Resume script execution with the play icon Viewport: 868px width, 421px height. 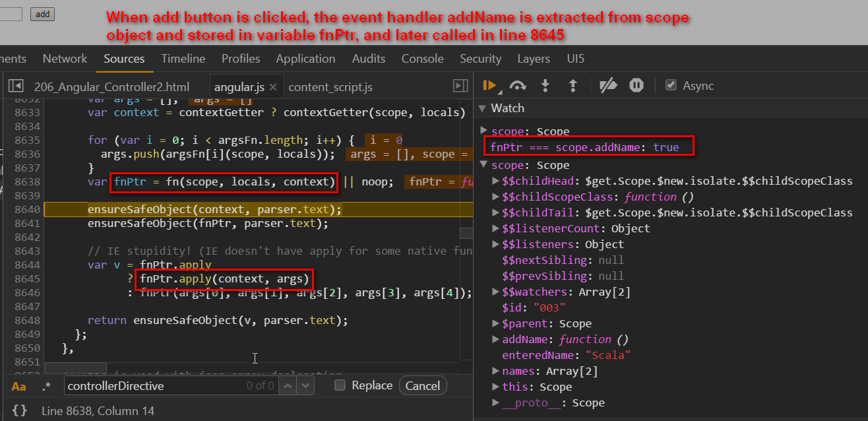489,85
